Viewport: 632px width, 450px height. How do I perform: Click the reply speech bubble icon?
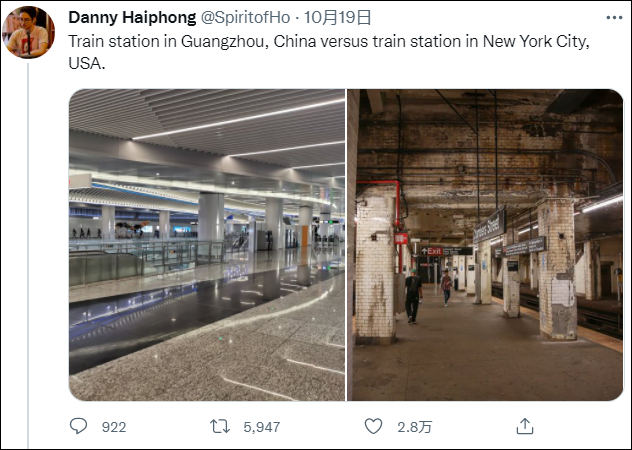(79, 426)
